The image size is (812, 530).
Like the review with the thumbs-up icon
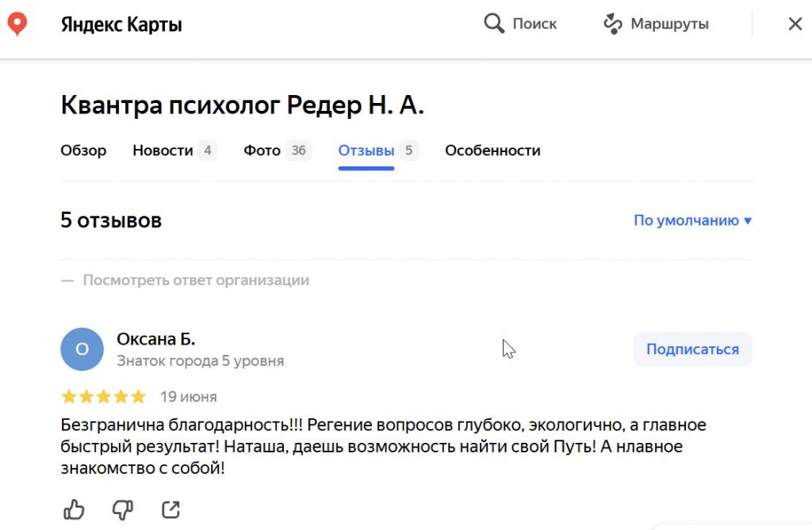coord(73,509)
